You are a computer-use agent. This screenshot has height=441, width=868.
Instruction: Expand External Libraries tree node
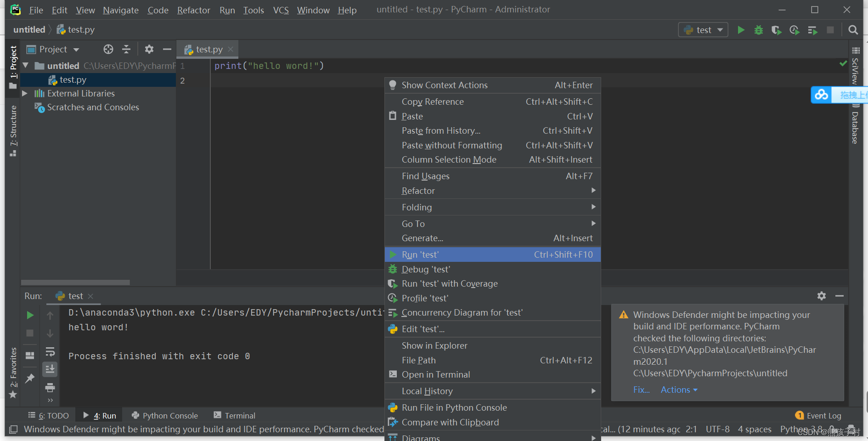(x=25, y=93)
